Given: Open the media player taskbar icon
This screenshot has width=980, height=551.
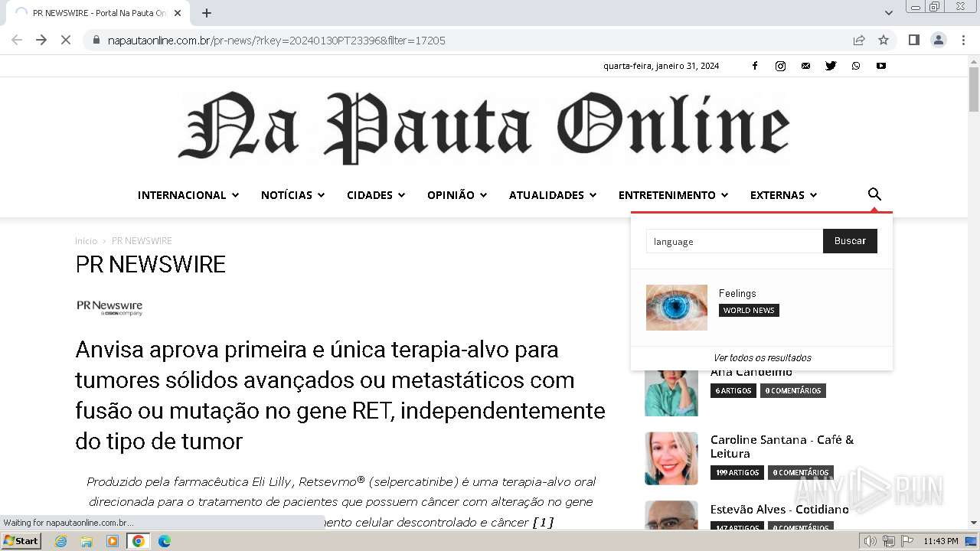Looking at the screenshot, I should coord(113,541).
